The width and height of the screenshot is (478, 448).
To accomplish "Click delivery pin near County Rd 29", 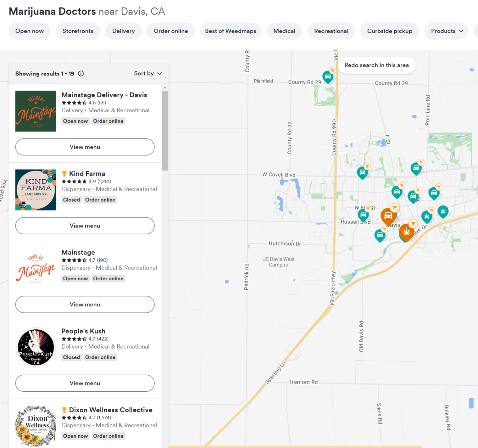I will coord(328,76).
